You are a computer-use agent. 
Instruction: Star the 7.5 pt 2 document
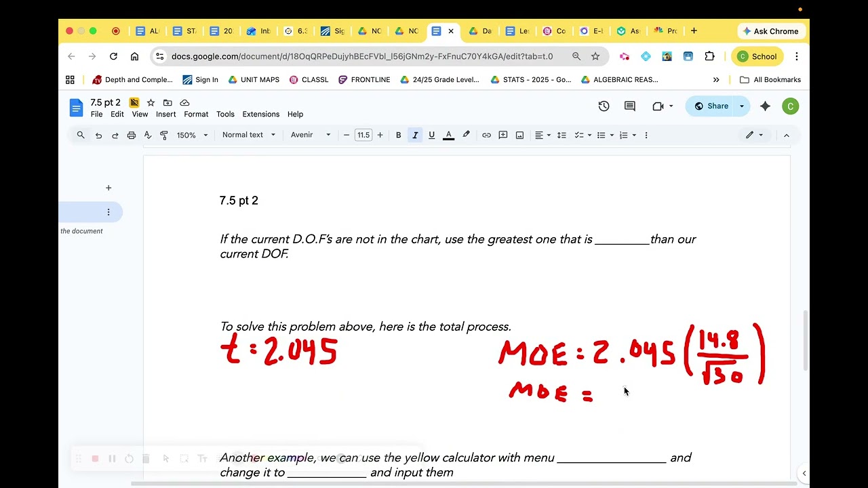click(151, 103)
